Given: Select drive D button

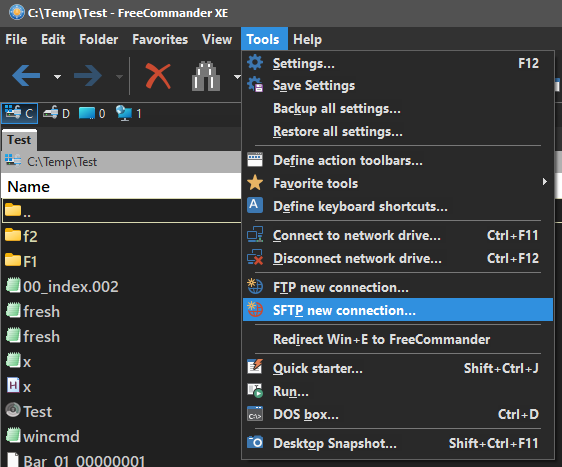Looking at the screenshot, I should [x=56, y=113].
